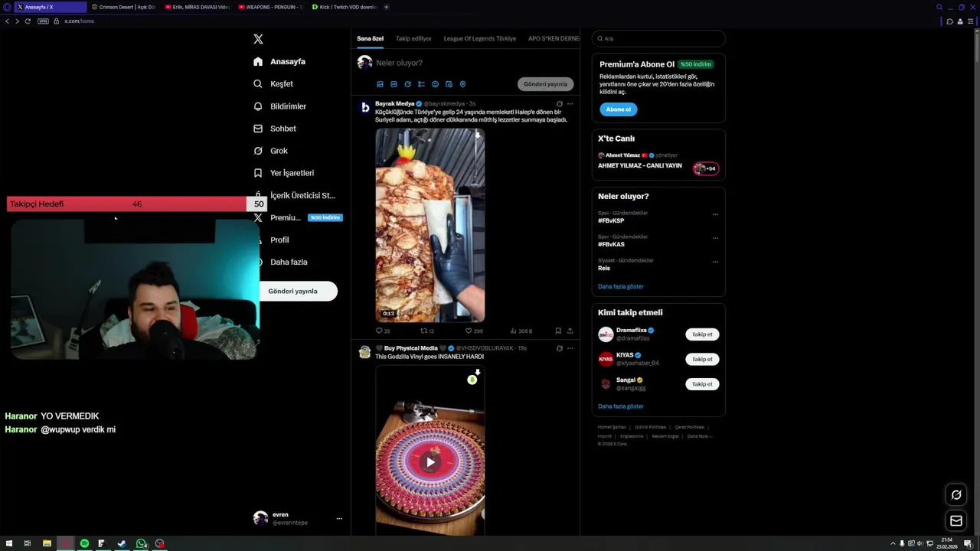Show hidden system tray icons
The image size is (980, 551).
(x=893, y=543)
